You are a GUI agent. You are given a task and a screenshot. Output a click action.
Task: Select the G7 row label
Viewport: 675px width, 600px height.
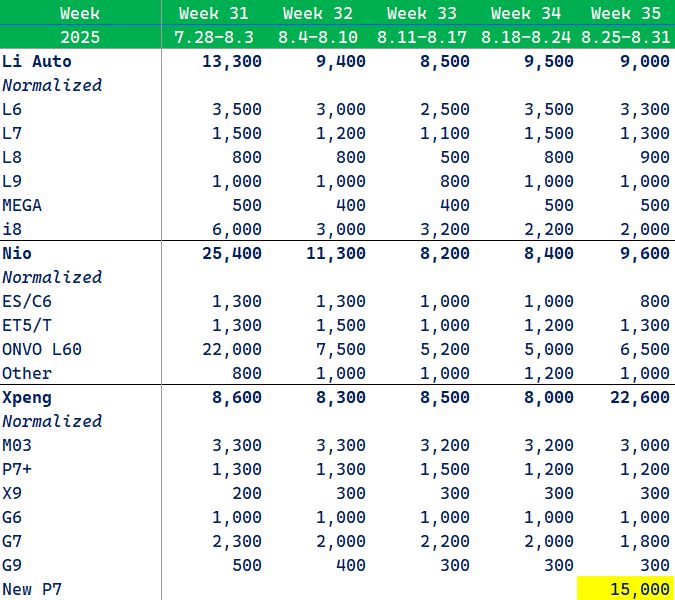pos(12,542)
